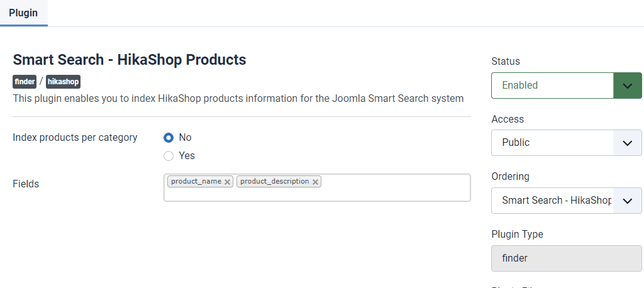Click the product_description tag text

click(275, 181)
